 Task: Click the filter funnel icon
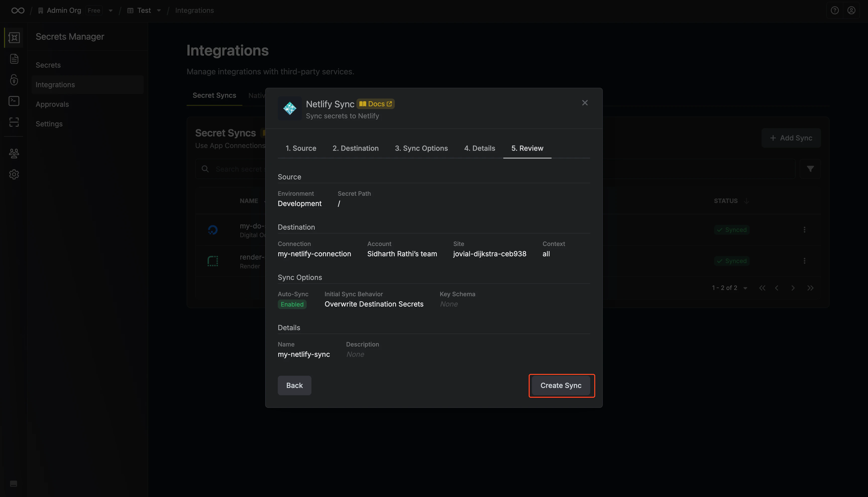click(x=810, y=169)
